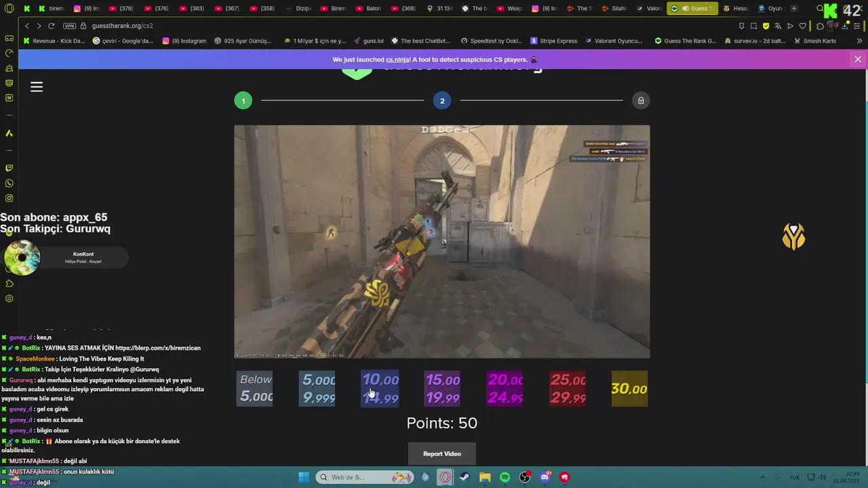Select the Below 5,000 rank option

[255, 388]
